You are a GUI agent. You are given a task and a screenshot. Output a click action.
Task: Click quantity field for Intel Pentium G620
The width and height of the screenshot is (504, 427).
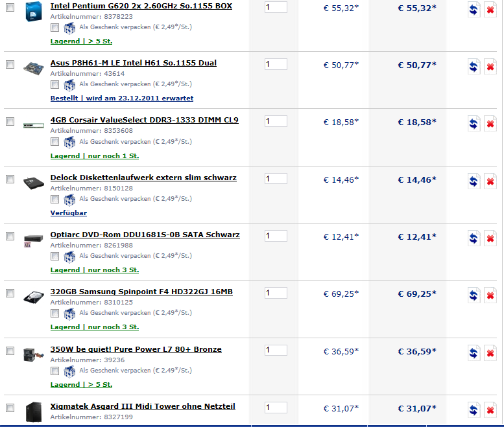276,7
